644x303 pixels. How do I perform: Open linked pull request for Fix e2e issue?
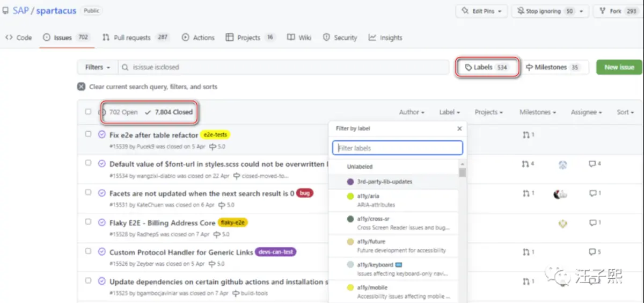528,135
